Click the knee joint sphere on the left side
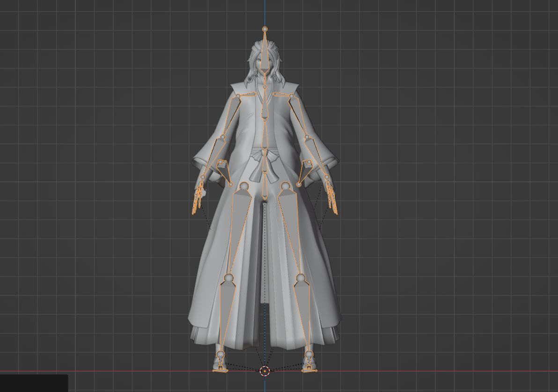This screenshot has height=392, width=558. point(229,278)
